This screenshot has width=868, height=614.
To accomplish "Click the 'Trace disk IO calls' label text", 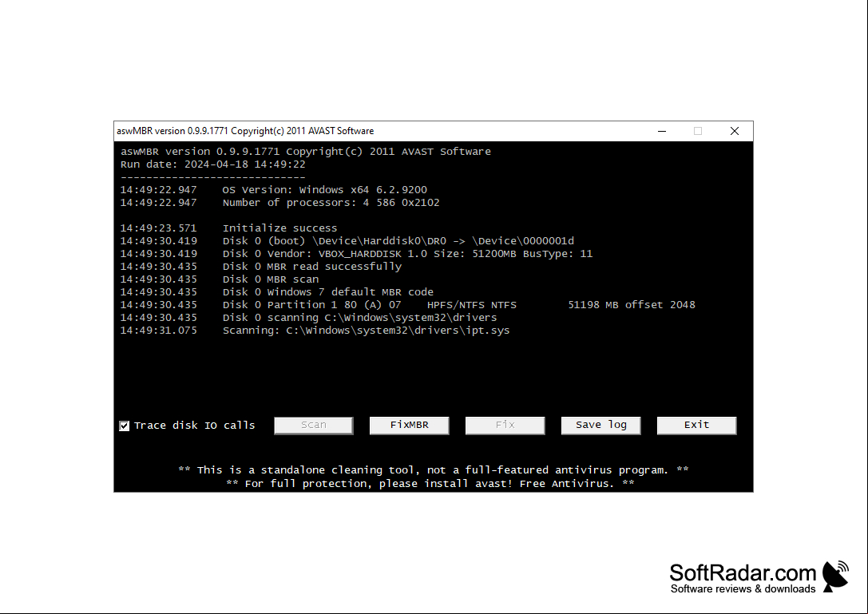I will pyautogui.click(x=194, y=426).
